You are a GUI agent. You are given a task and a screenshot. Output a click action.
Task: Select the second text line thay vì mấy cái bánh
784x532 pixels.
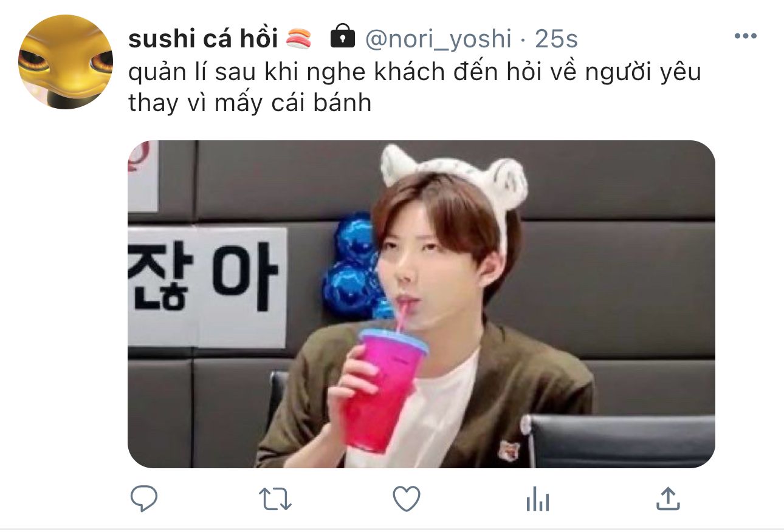point(250,103)
